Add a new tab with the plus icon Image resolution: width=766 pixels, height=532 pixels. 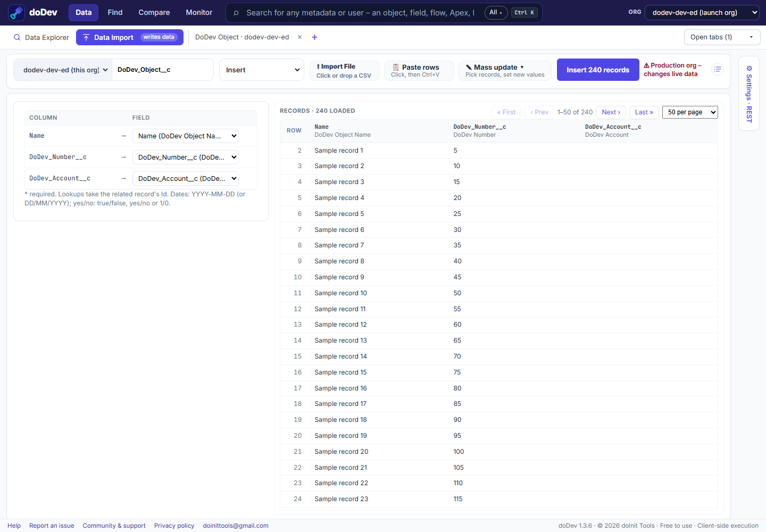314,37
